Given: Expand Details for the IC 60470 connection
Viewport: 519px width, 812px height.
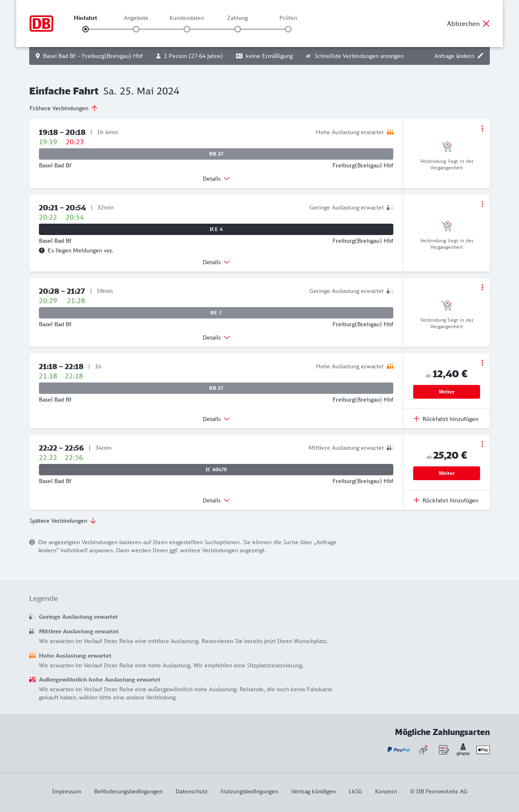Looking at the screenshot, I should coord(216,500).
